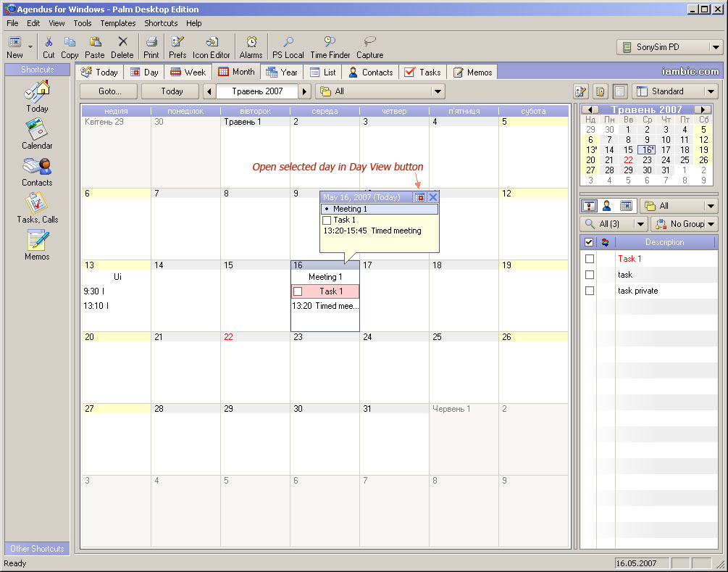This screenshot has width=728, height=572.
Task: Click the pencil checklist icon left of Standard
Action: [x=581, y=91]
